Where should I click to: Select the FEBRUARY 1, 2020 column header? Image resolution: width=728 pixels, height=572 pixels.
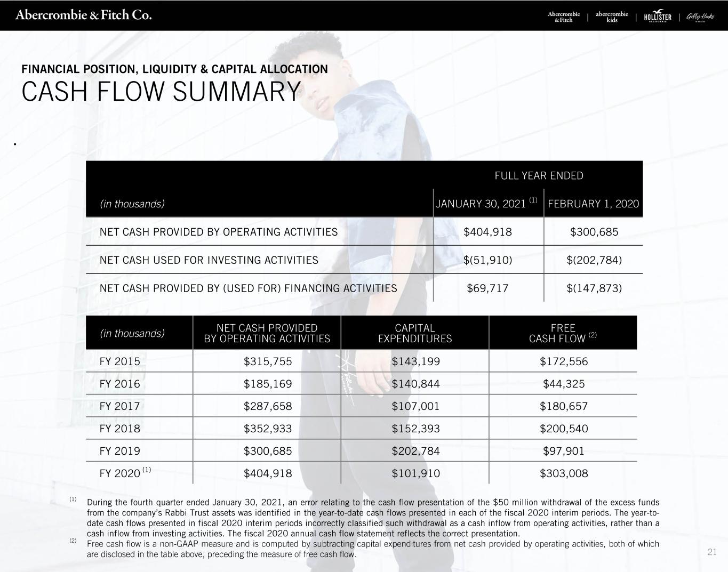tap(593, 204)
